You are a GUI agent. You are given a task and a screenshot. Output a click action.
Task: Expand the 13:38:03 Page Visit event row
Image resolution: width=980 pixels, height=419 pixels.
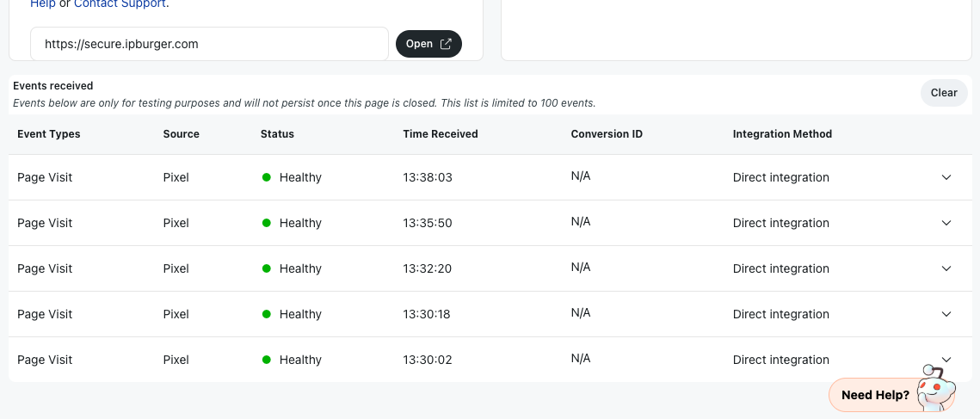946,177
